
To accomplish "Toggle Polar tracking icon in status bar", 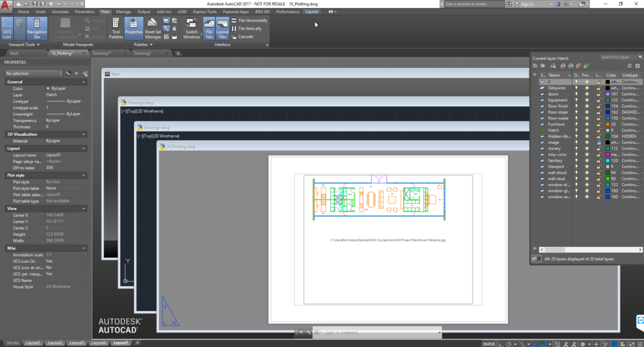I will pos(509,344).
